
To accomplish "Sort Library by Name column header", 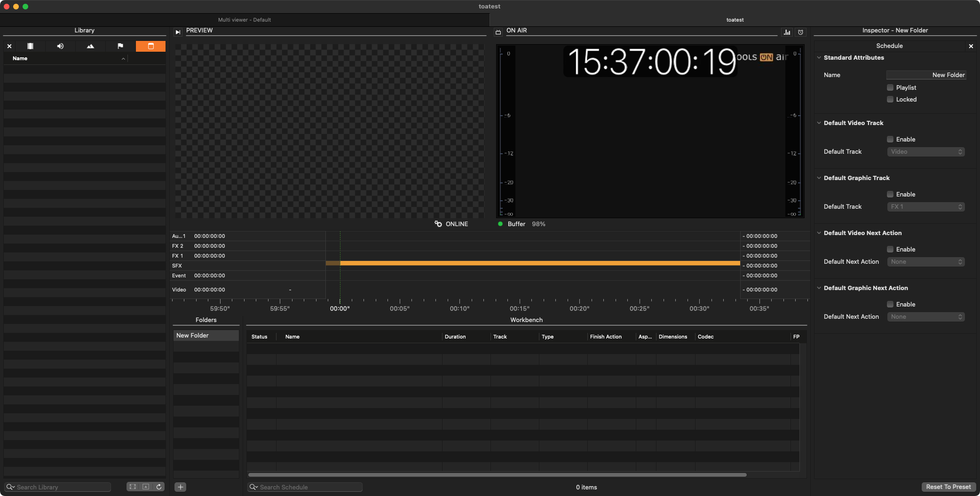I will pos(66,58).
